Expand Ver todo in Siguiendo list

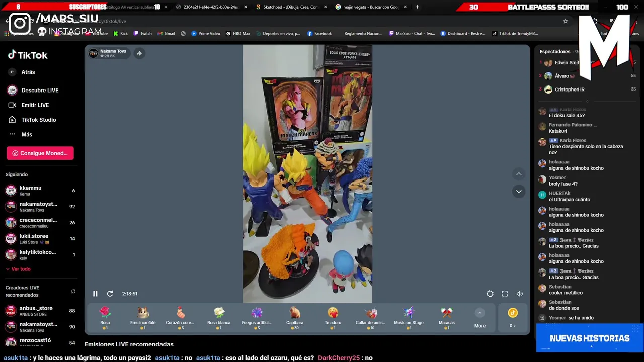(18, 269)
